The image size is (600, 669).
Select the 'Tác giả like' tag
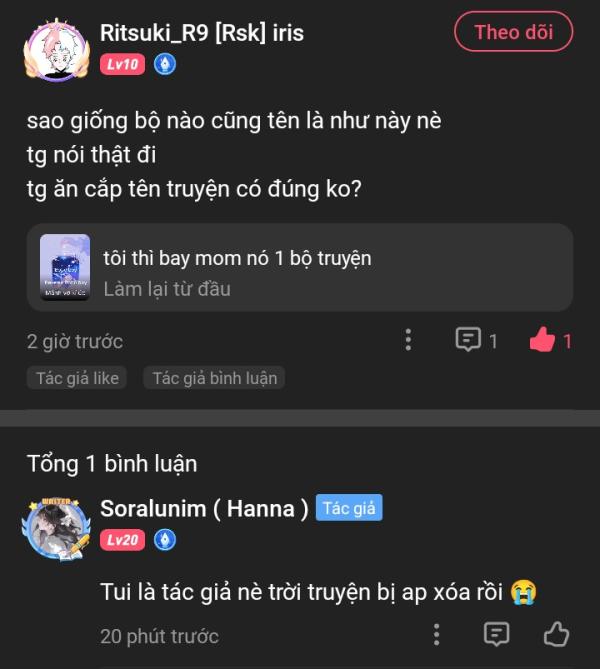click(x=77, y=378)
